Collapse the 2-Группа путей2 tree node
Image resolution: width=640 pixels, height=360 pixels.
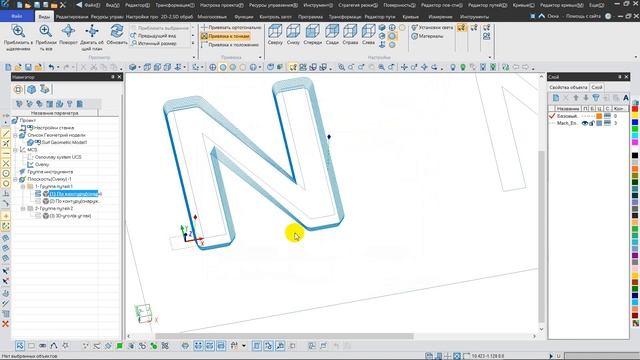click(23, 209)
